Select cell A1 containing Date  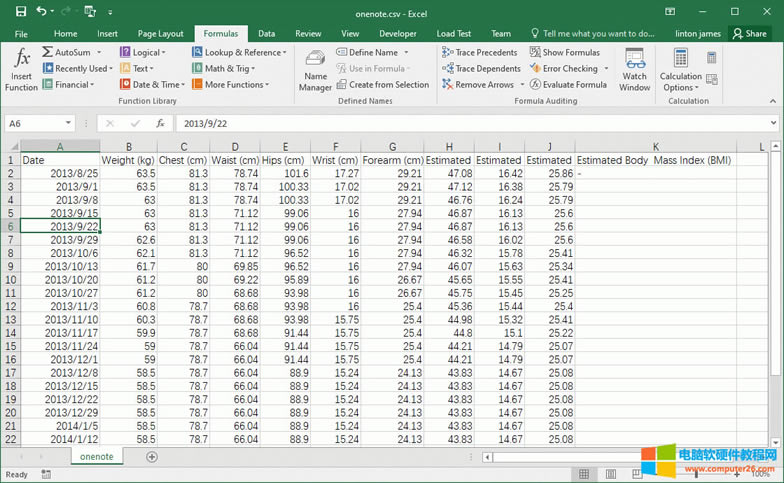[60, 160]
